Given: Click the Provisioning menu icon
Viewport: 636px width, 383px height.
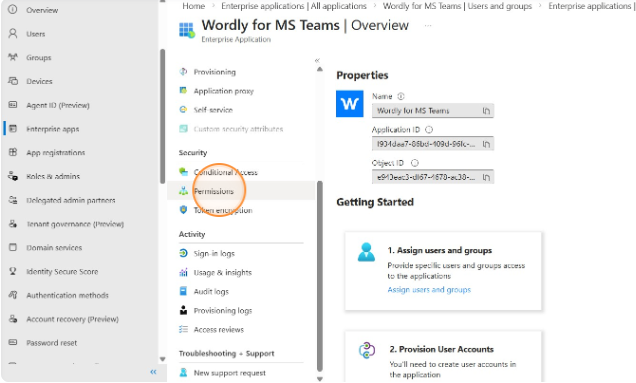Looking at the screenshot, I should point(183,72).
